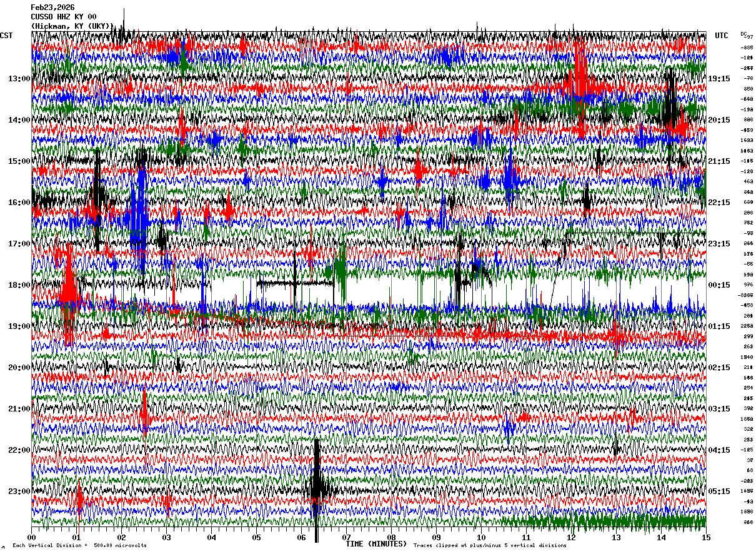Select the 14:00 CST time label
This screenshot has width=756, height=554.
tap(19, 120)
